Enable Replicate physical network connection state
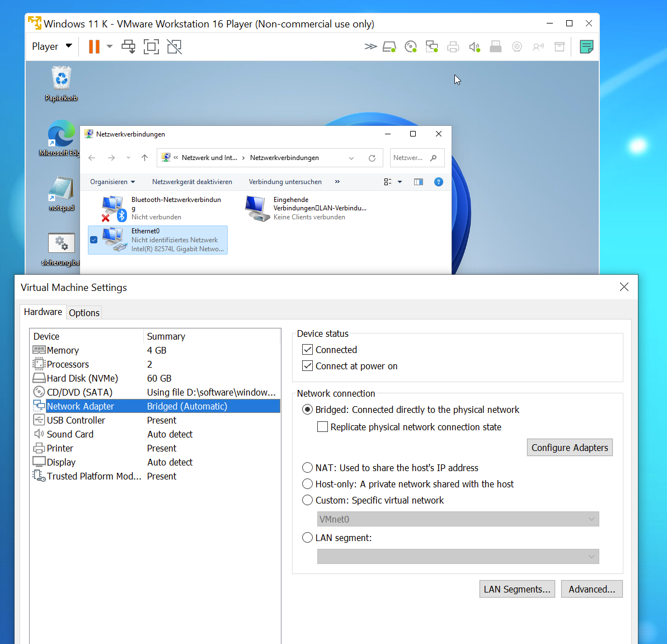667x644 pixels. pos(322,427)
